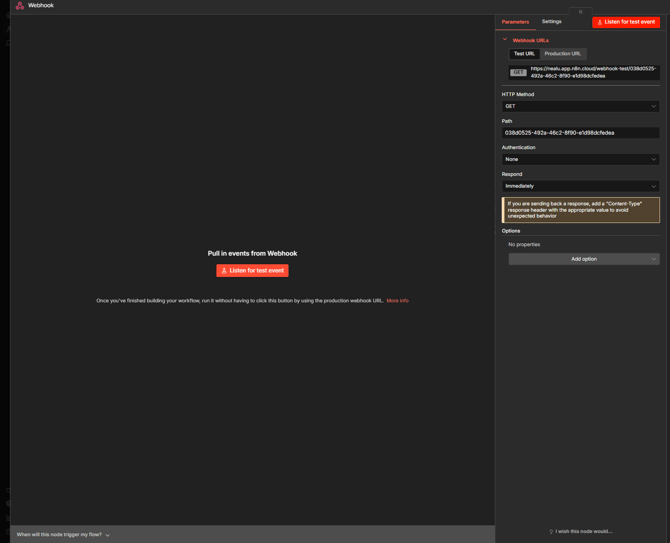Open the Respond dropdown
Viewport: 670px width, 543px height.
point(580,186)
